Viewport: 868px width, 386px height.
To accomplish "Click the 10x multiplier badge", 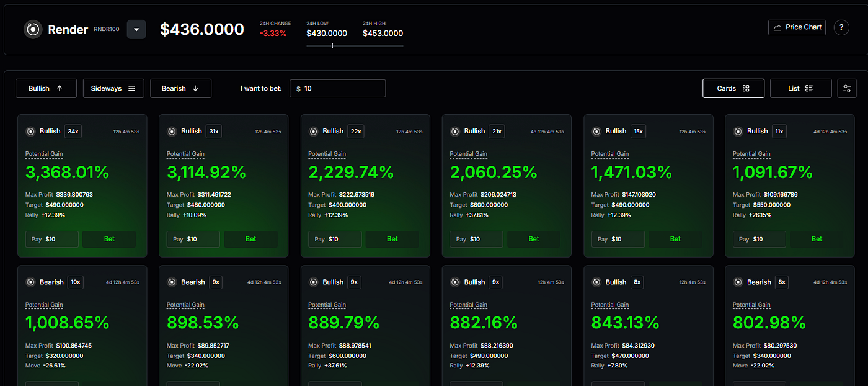I will click(76, 282).
